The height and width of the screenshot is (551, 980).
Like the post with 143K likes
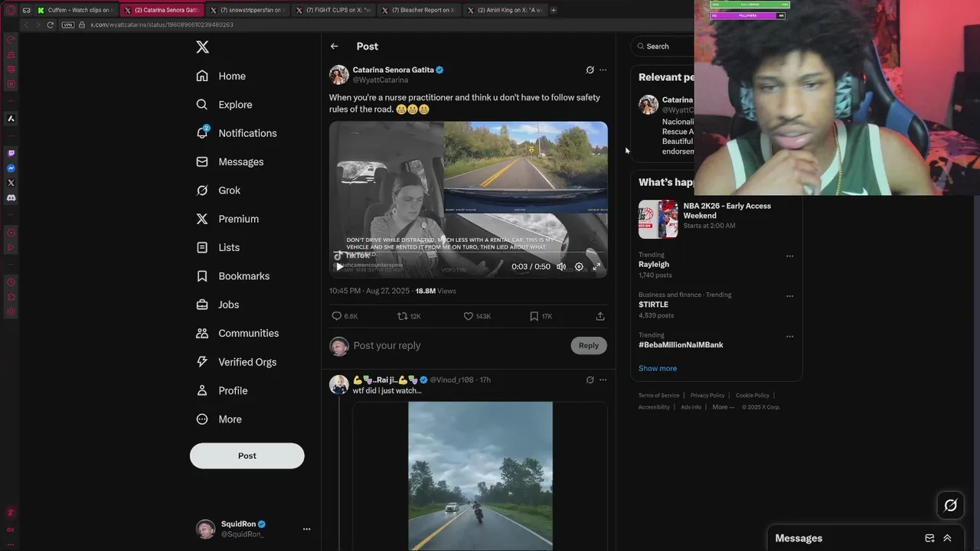(x=477, y=316)
